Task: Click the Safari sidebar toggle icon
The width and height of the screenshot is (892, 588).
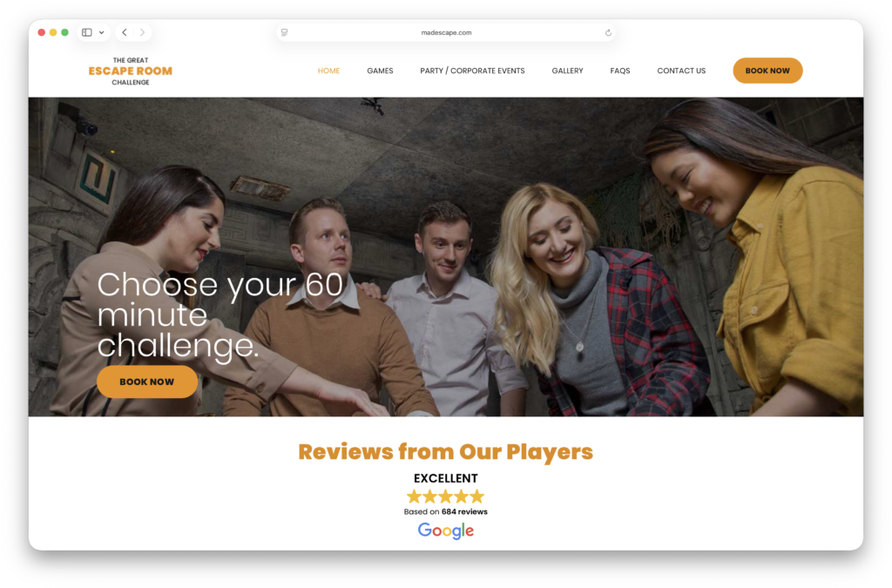Action: [87, 32]
